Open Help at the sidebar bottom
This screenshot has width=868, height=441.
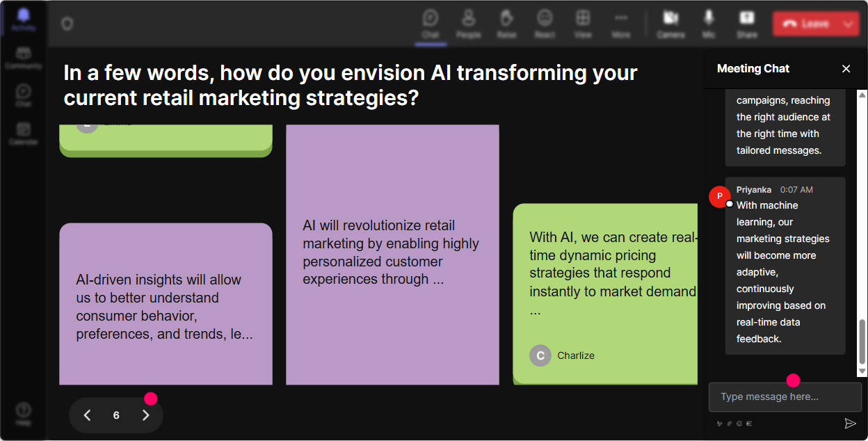[x=24, y=414]
